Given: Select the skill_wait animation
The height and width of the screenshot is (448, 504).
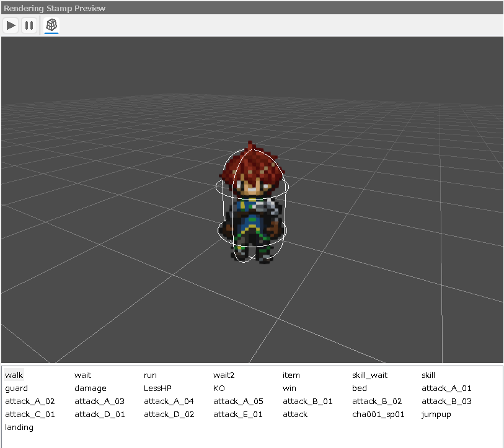Looking at the screenshot, I should point(369,375).
